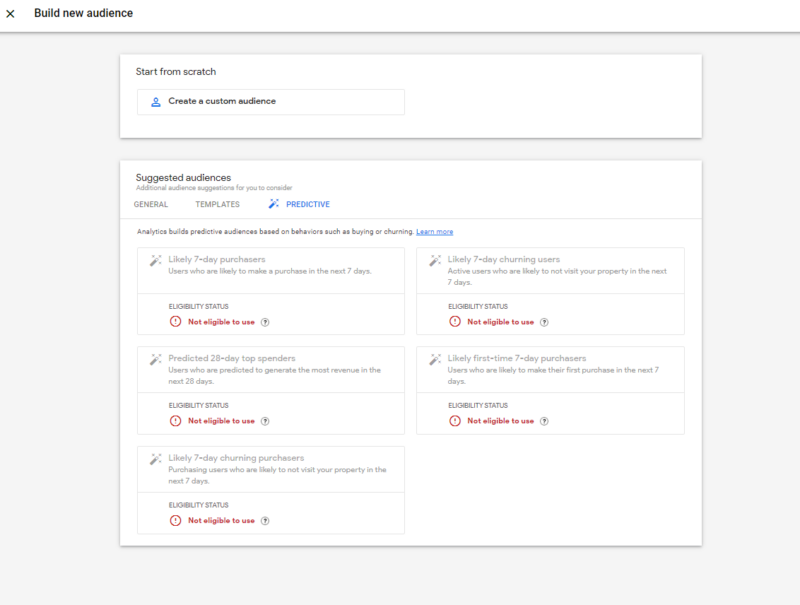This screenshot has width=800, height=605.
Task: Click help icon for Predicted 28-day top spenders
Action: [x=265, y=421]
